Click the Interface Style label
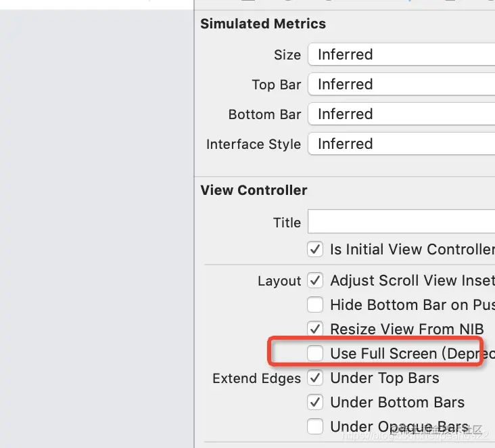This screenshot has width=495, height=448. click(253, 144)
